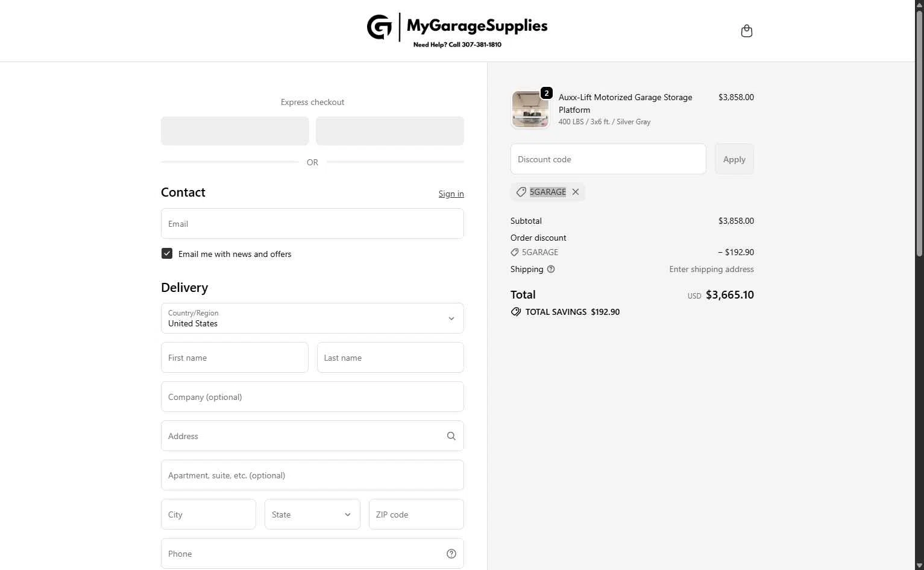Click the Sign in link
This screenshot has height=570, width=924.
(x=451, y=194)
